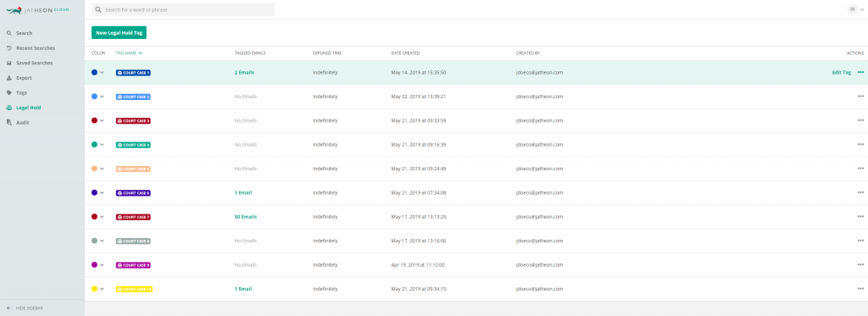Click the green color dot for Court Case 4

[94, 144]
